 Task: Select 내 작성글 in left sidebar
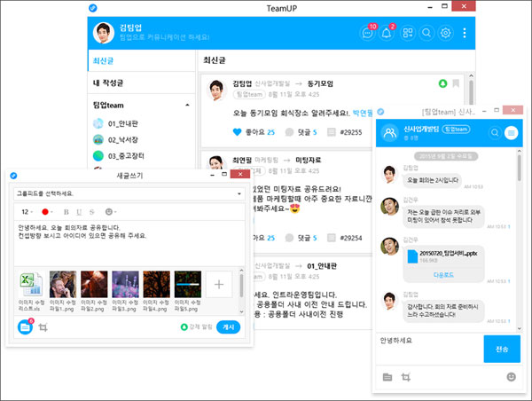coord(142,83)
